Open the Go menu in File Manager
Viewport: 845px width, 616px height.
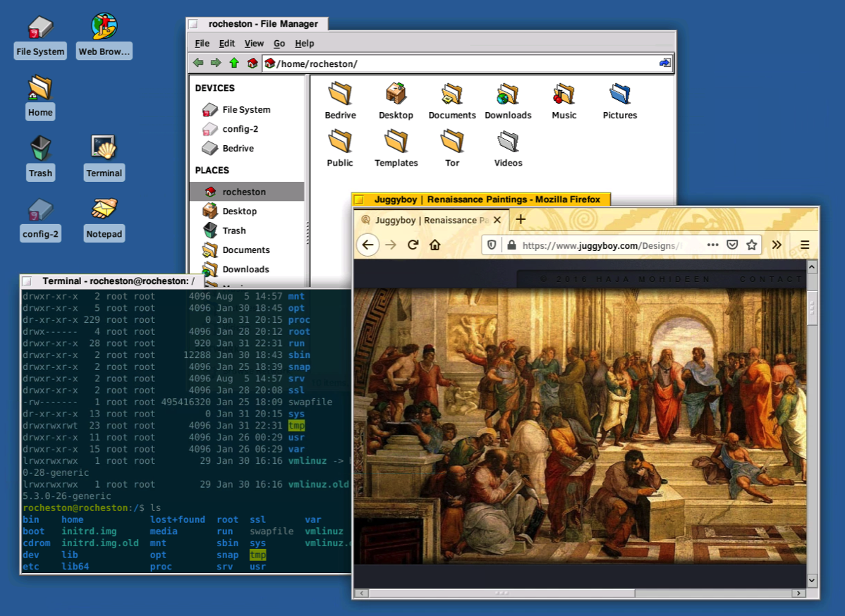click(x=279, y=44)
